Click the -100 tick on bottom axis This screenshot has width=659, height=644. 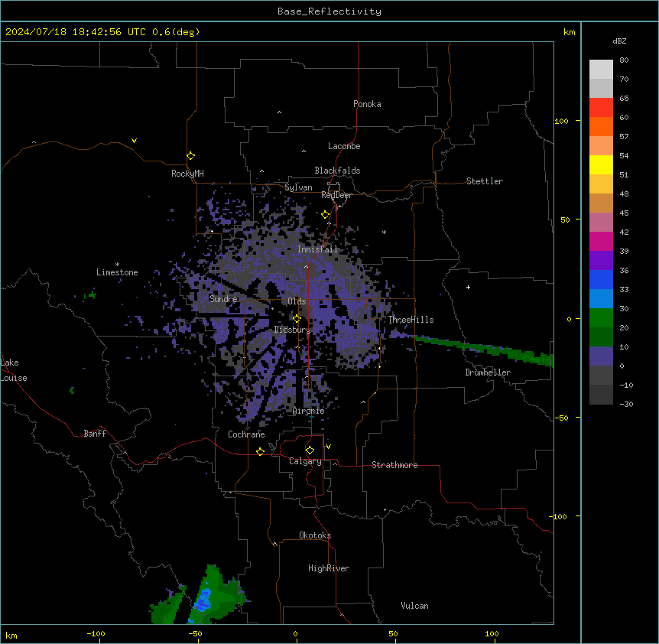(96, 633)
